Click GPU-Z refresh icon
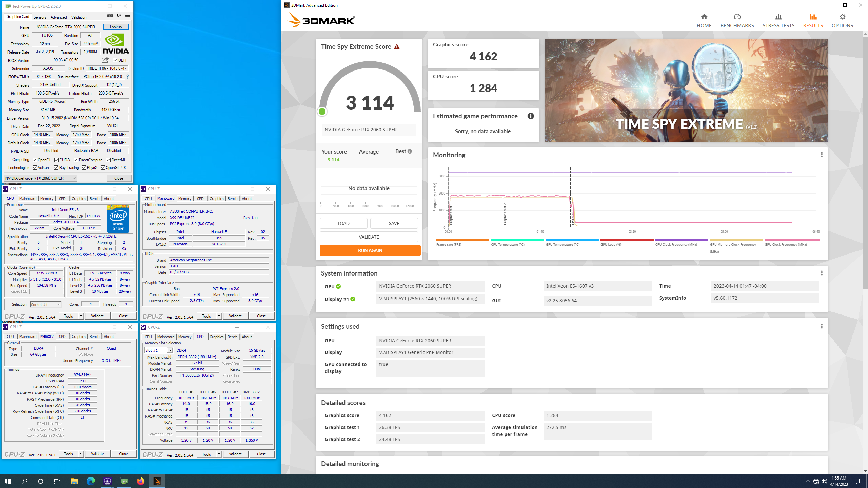 119,15
